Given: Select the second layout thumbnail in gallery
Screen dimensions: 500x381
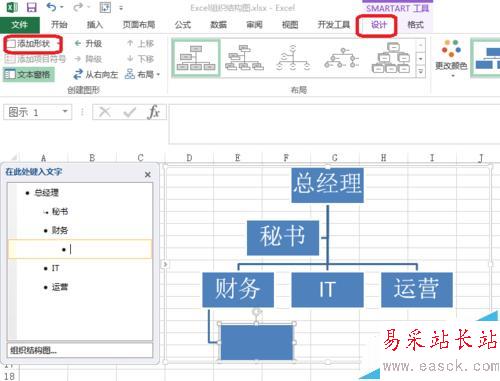Looking at the screenshot, I should (x=244, y=58).
